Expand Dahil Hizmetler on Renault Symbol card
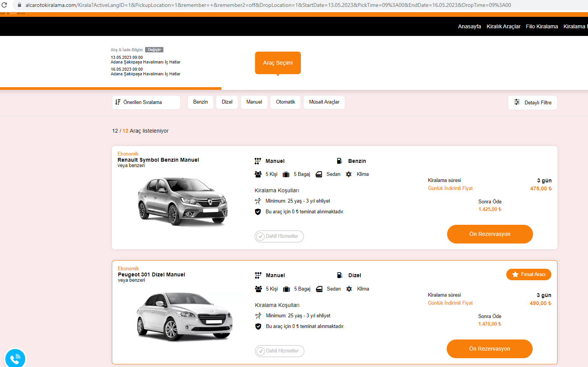 click(279, 236)
